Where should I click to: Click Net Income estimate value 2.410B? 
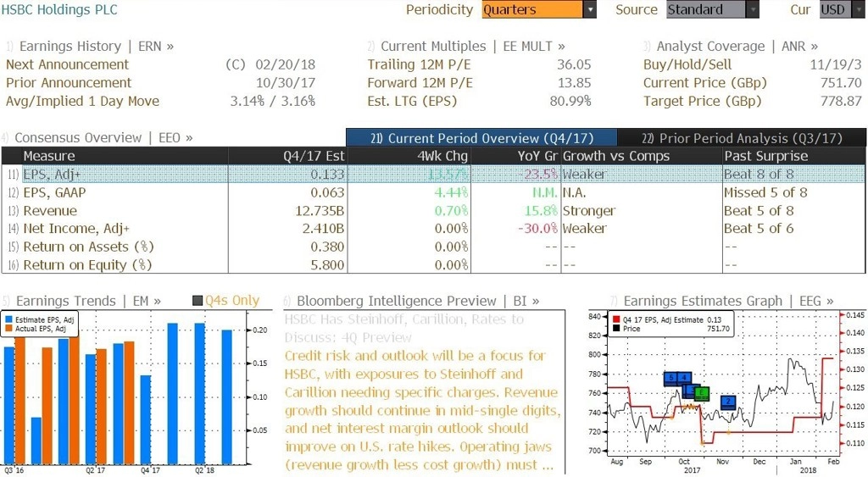tap(323, 229)
